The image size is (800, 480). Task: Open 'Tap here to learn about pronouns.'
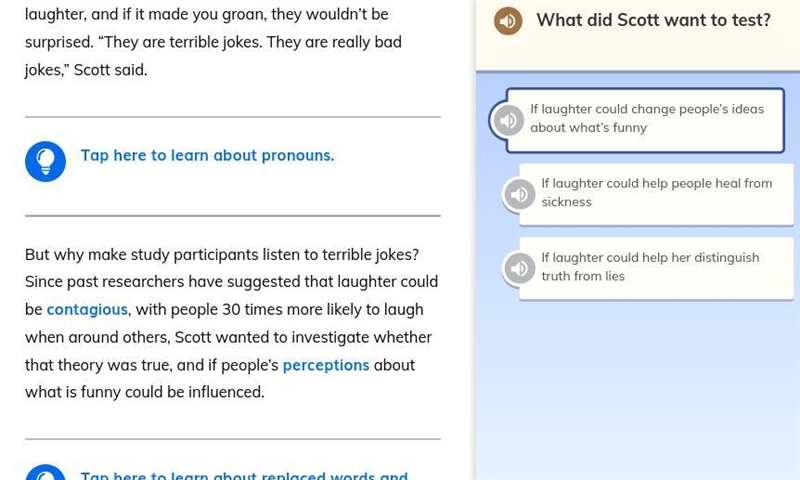coord(207,156)
